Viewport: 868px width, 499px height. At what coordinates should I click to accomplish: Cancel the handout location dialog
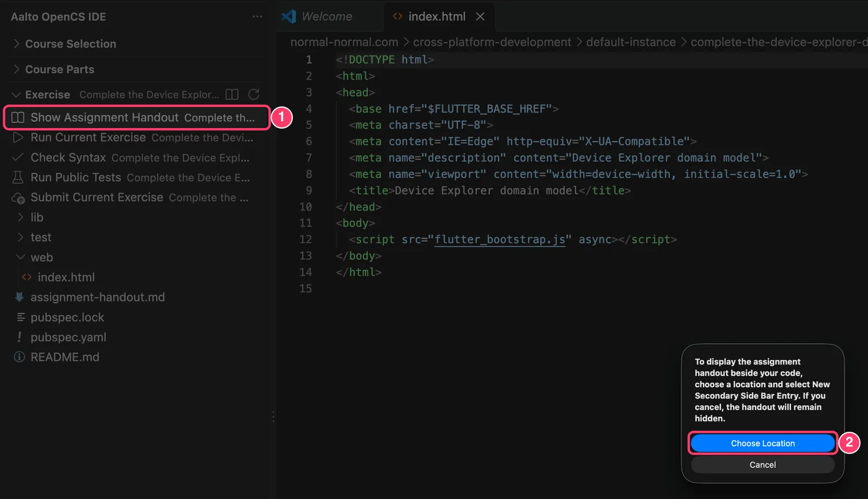click(x=763, y=465)
